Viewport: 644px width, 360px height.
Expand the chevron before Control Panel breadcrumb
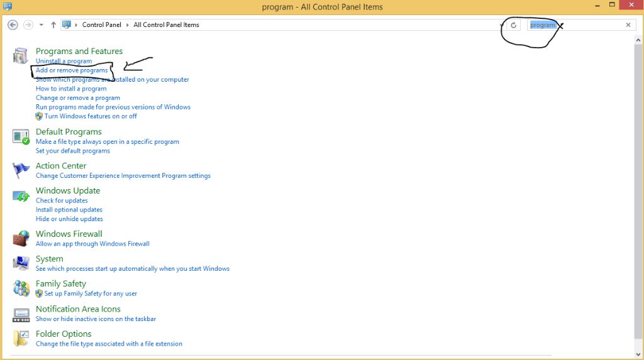pos(76,25)
